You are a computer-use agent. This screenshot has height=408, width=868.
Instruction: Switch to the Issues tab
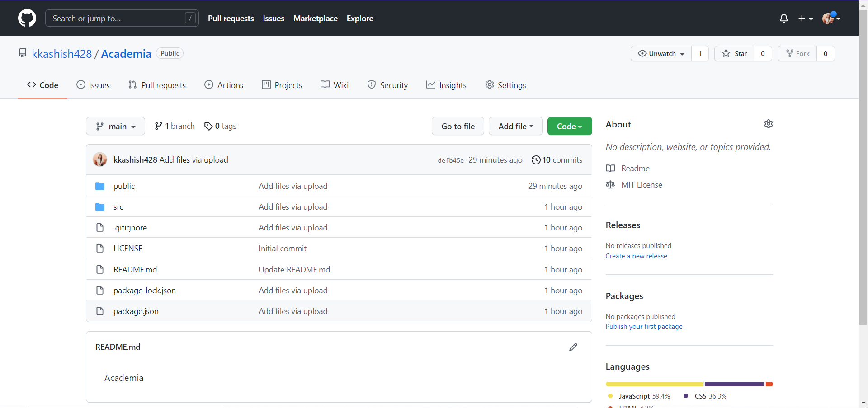[x=93, y=85]
